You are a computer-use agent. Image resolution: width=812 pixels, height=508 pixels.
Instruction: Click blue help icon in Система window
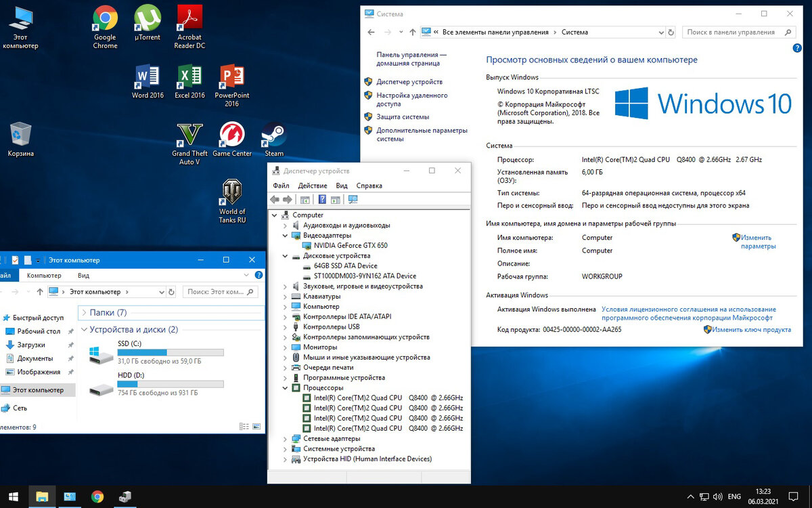(797, 48)
